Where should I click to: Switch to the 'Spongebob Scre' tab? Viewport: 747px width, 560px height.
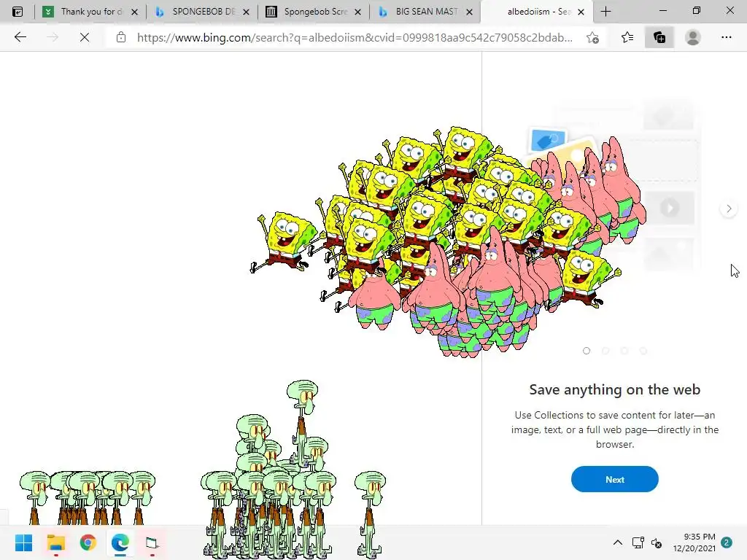pos(314,12)
